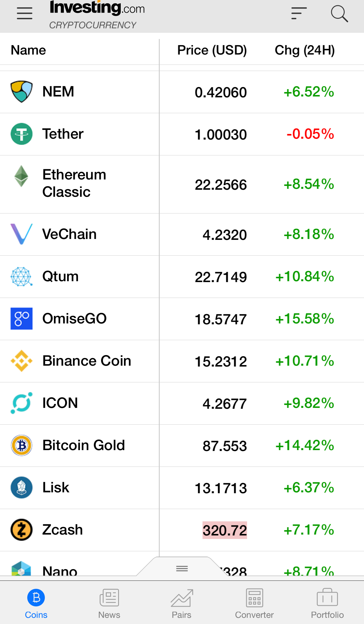Sort by Chg (24H) column header

(305, 50)
